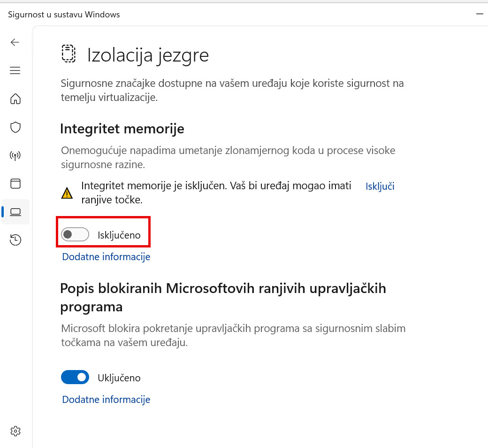The image size is (488, 448).
Task: Open Dodatne informacije under driver blocklist
Action: (x=106, y=400)
